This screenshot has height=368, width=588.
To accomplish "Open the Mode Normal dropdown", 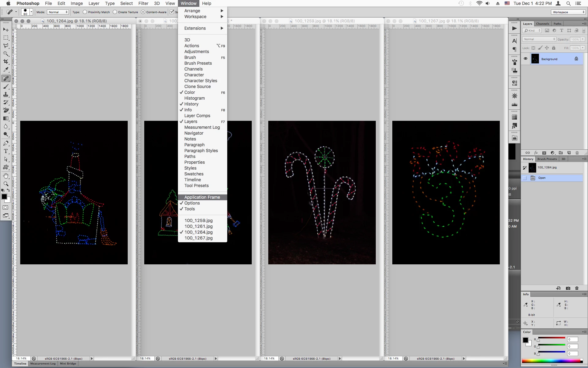I will [x=58, y=12].
